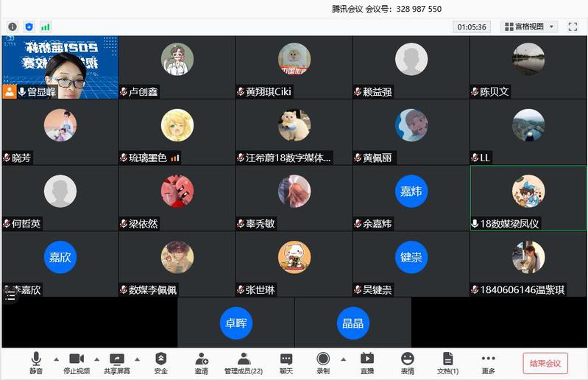The height and width of the screenshot is (380, 588).
Task: Stop camera with 停止视频 button
Action: [77, 363]
